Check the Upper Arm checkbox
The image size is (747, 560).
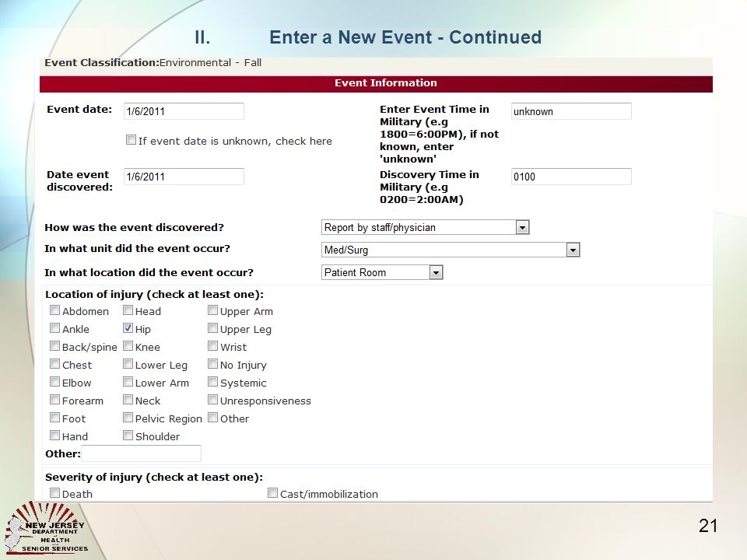tap(212, 310)
